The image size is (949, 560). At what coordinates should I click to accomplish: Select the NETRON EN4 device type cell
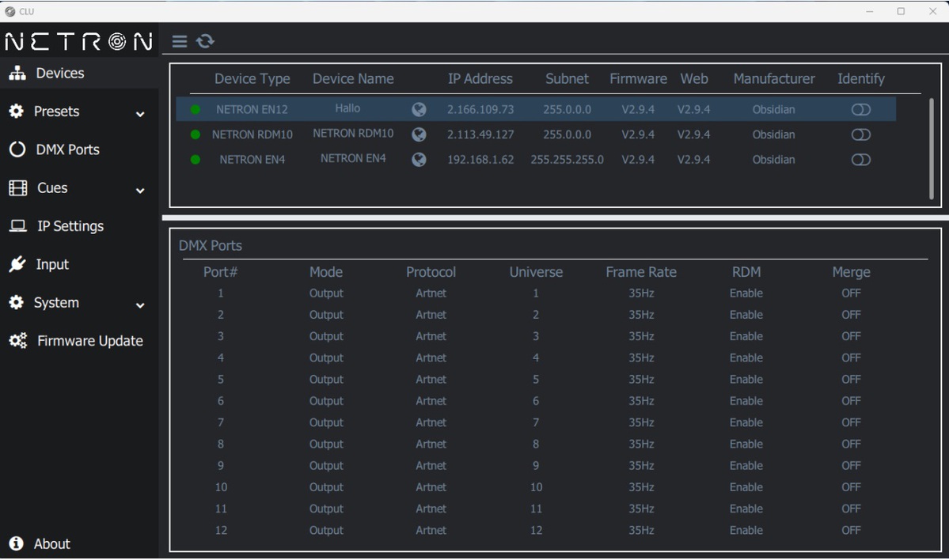252,160
